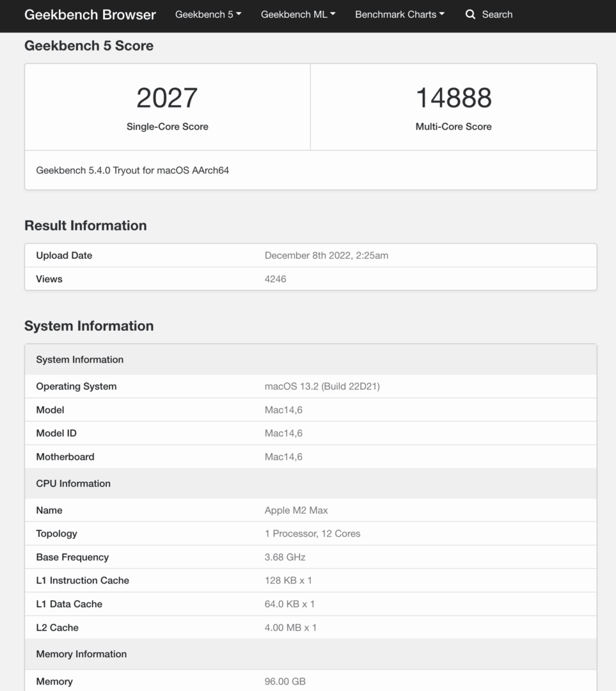This screenshot has width=616, height=691.
Task: Select the '96.00 GB' memory value
Action: coord(285,681)
